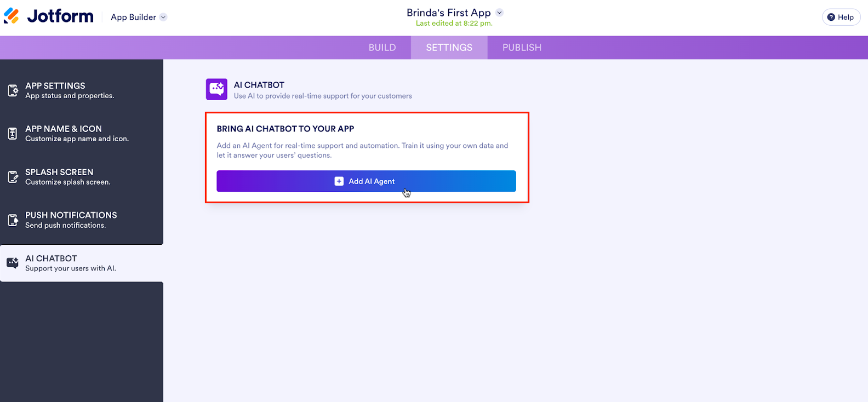This screenshot has width=868, height=402.
Task: Click the AI Chatbot sidebar icon
Action: pos(13,263)
